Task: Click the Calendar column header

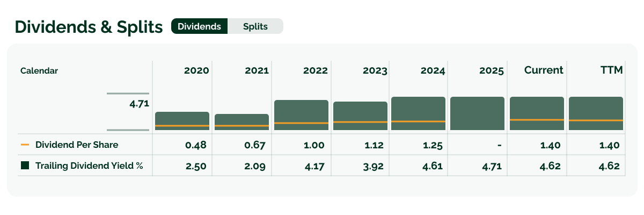Action: pyautogui.click(x=39, y=70)
